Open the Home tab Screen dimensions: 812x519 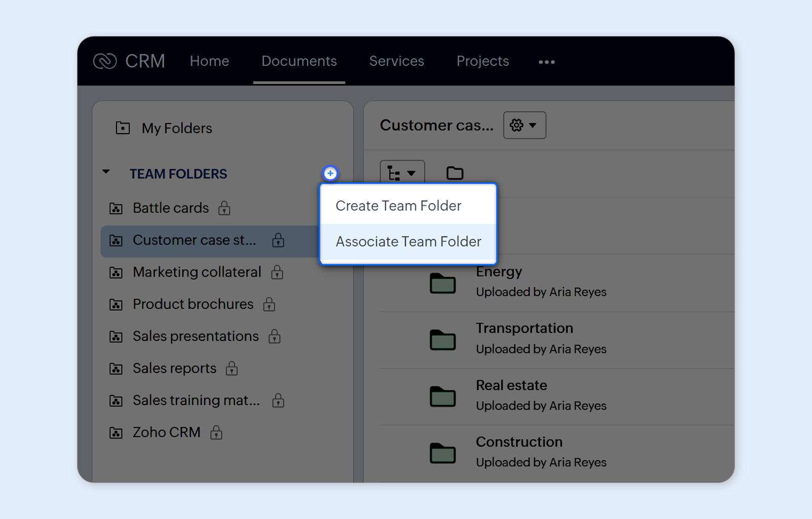[x=209, y=61]
